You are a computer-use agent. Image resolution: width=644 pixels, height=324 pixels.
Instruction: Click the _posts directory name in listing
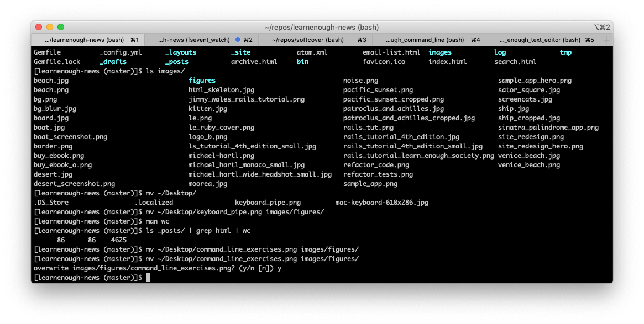coord(176,62)
